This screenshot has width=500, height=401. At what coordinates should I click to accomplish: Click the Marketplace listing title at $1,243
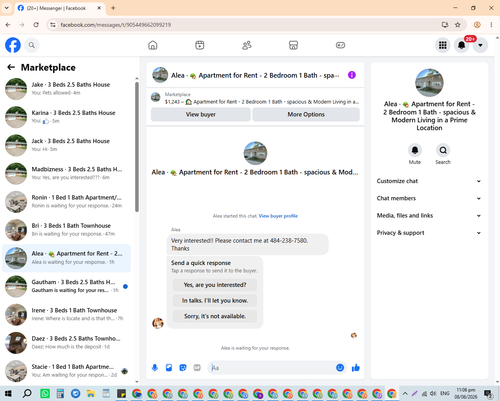click(x=262, y=102)
